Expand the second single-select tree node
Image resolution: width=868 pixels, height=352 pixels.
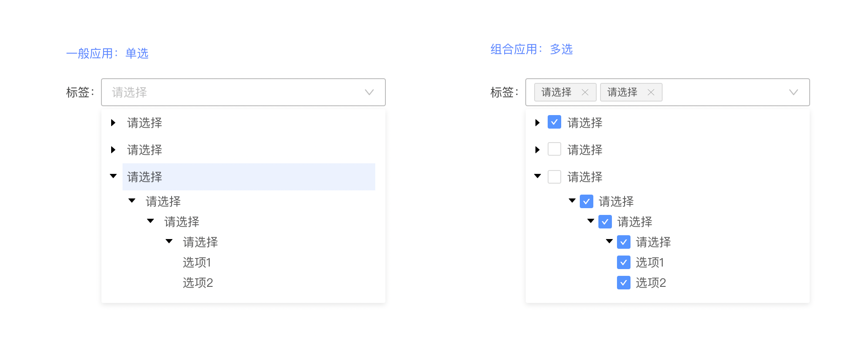[x=113, y=150]
